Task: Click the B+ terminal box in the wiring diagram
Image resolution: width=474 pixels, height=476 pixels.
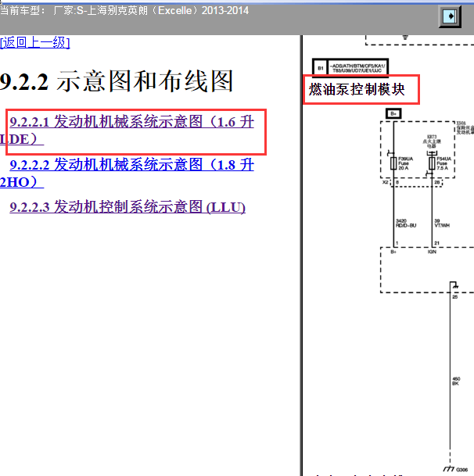Action: point(393,113)
